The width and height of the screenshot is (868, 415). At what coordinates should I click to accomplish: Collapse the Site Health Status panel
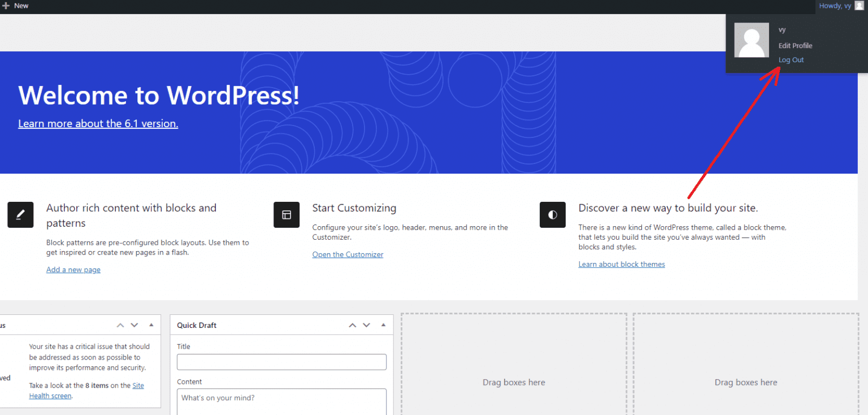(x=151, y=325)
